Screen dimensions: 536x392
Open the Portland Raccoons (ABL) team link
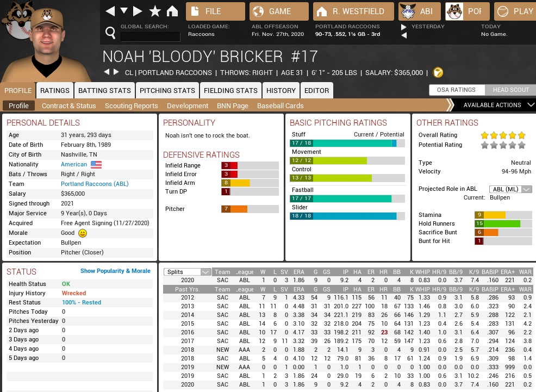click(95, 184)
